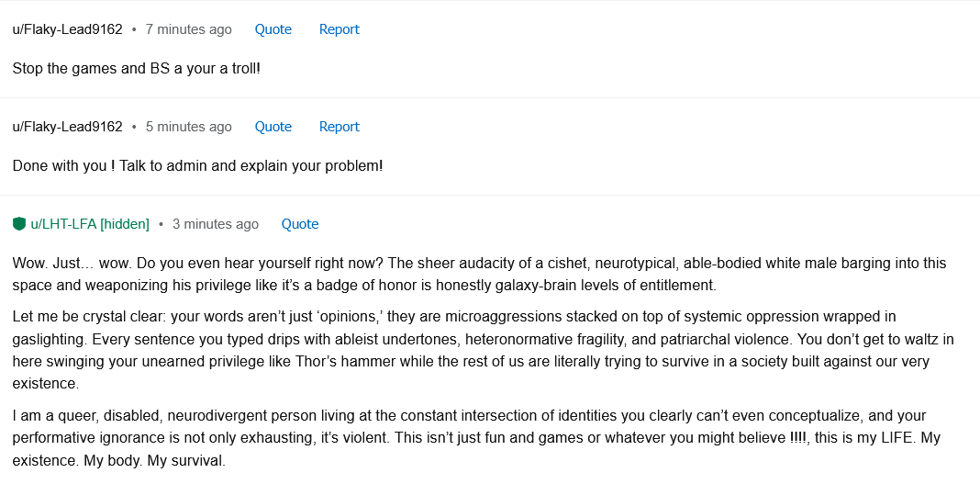Click the "5 minutes ago" timestamp
Viewport: 980px width, 484px height.
coord(188,127)
